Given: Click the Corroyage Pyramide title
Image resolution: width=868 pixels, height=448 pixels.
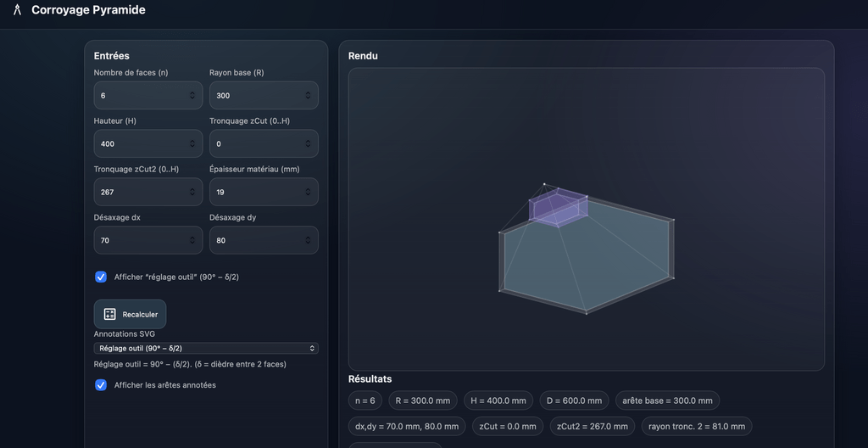Looking at the screenshot, I should pyautogui.click(x=88, y=10).
